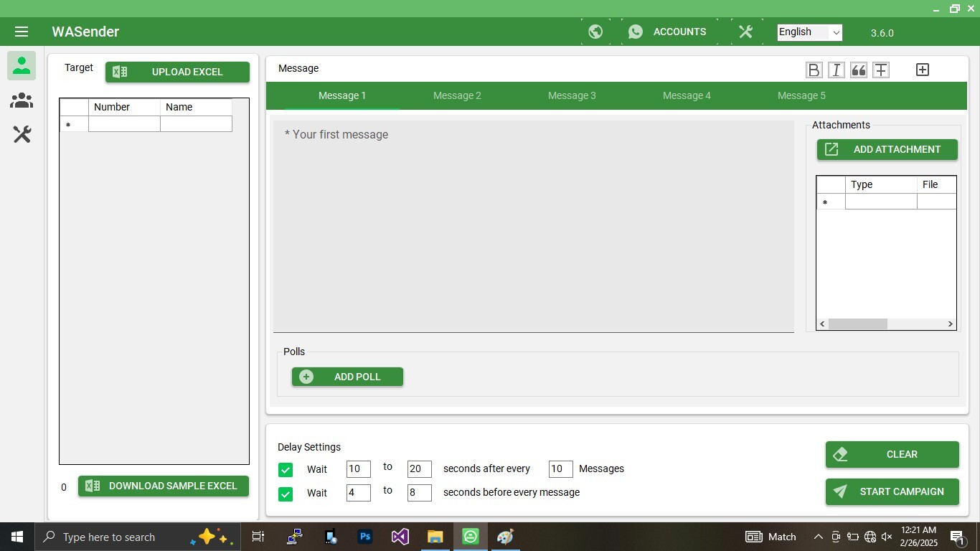980x551 pixels.
Task: Click the attachments horizontal scrollbar thumb
Action: pos(858,324)
